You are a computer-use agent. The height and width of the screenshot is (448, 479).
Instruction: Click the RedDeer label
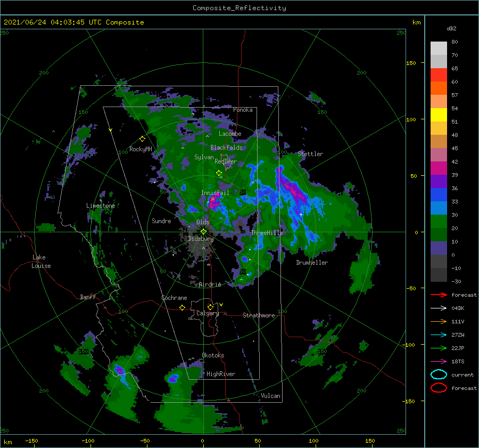coord(226,161)
